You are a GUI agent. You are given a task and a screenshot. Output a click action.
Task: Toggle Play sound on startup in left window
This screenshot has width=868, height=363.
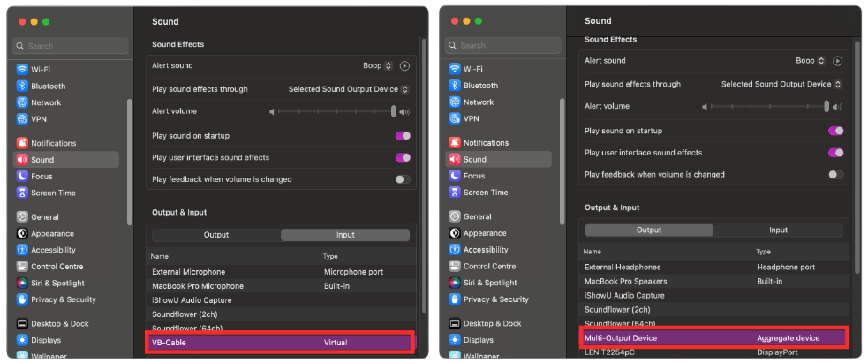(x=403, y=135)
